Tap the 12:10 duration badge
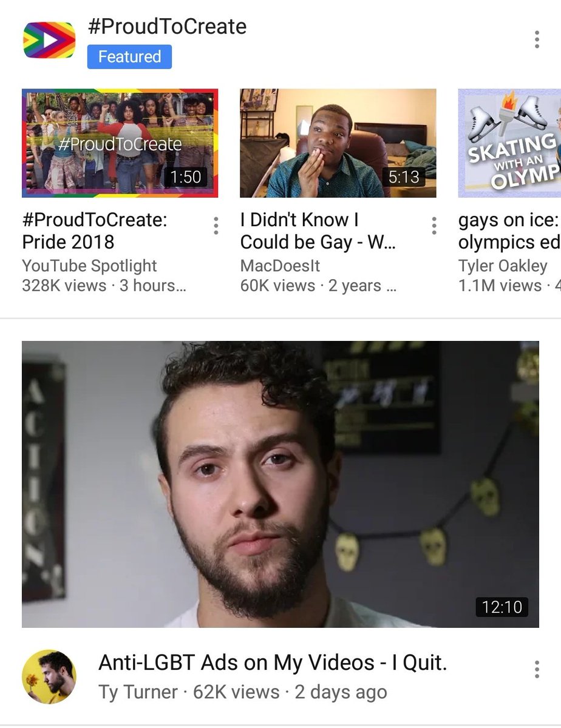This screenshot has height=728, width=561. 501,606
